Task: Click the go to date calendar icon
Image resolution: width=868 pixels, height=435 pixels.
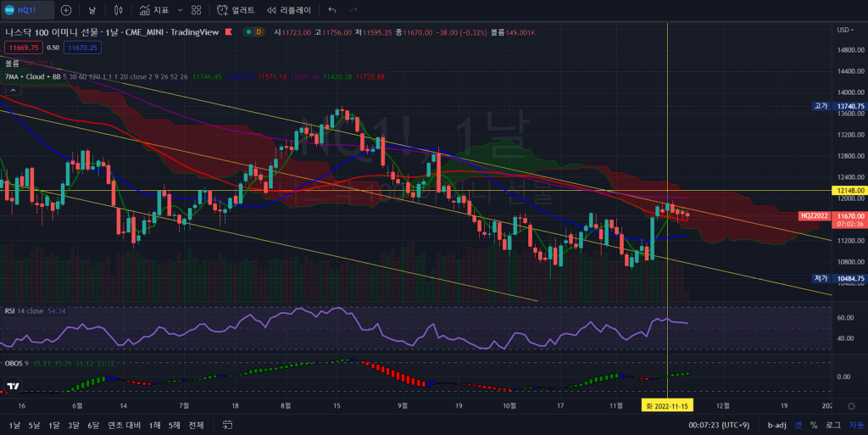Action: 227,425
